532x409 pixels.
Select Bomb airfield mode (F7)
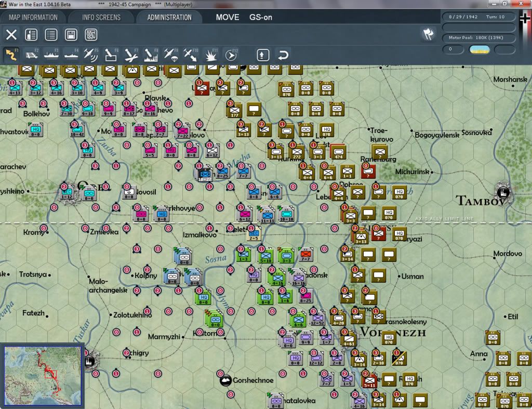pyautogui.click(x=131, y=55)
